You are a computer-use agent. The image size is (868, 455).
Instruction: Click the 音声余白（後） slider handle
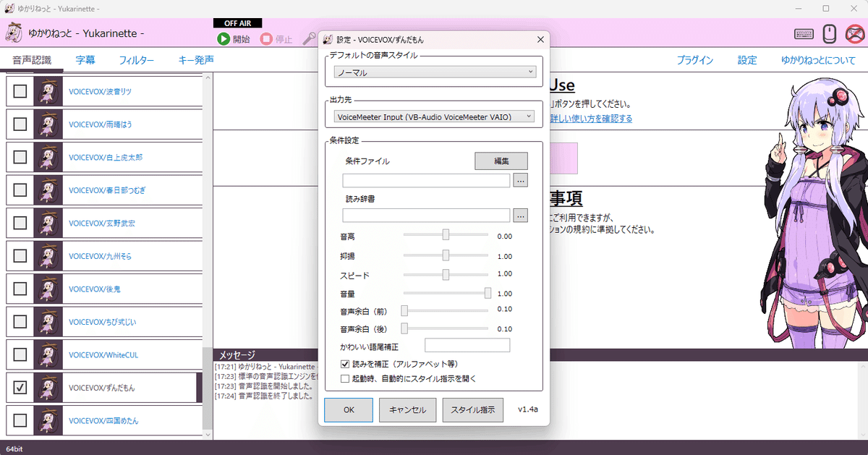[405, 328]
